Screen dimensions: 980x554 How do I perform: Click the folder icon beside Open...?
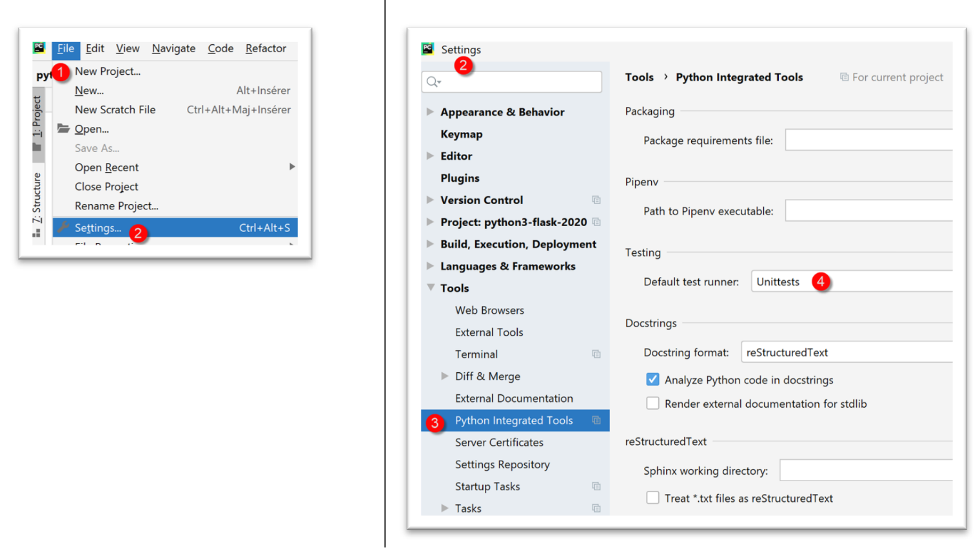63,129
